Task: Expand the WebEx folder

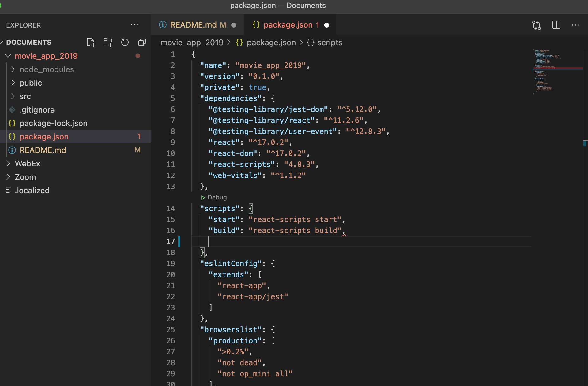Action: [x=8, y=163]
